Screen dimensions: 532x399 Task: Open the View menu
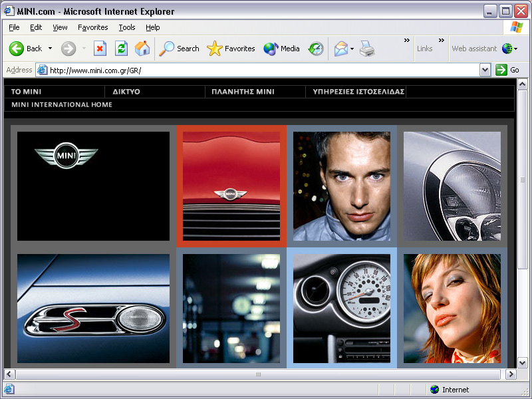(60, 27)
